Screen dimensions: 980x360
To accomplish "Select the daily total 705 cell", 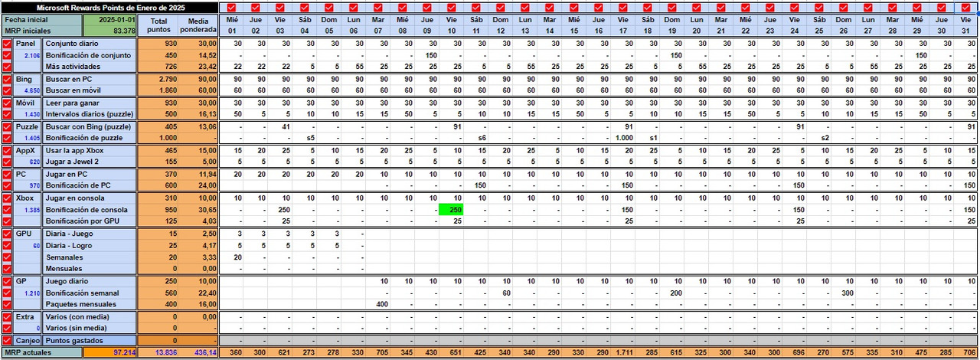I will pyautogui.click(x=377, y=352).
